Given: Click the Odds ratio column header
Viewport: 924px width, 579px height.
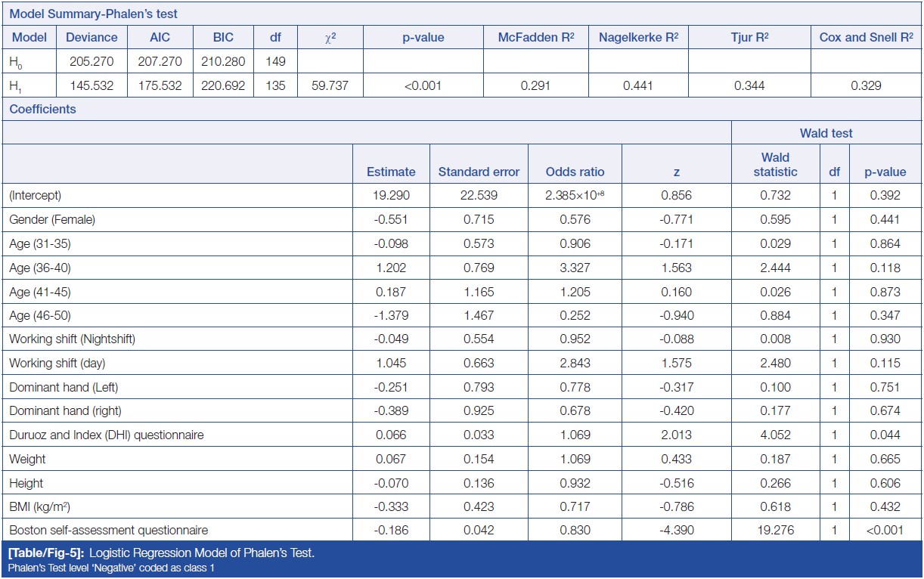Looking at the screenshot, I should click(x=575, y=172).
